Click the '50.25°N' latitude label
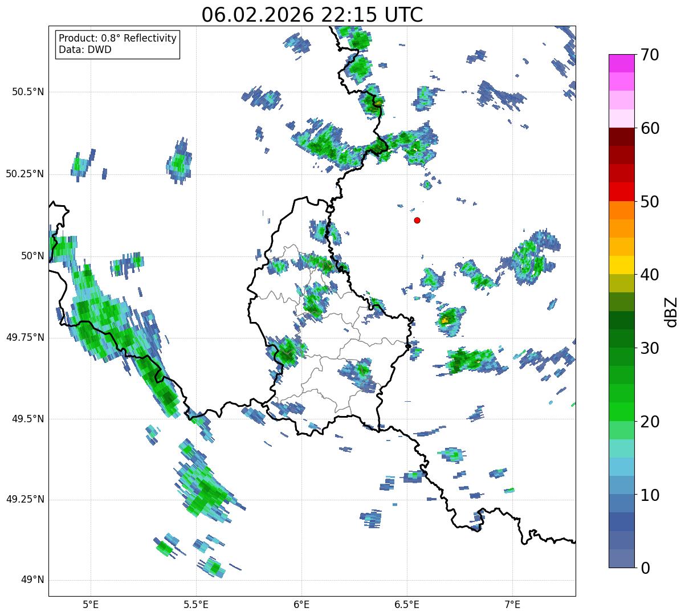Screen dimensions: 685x616 point(25,174)
